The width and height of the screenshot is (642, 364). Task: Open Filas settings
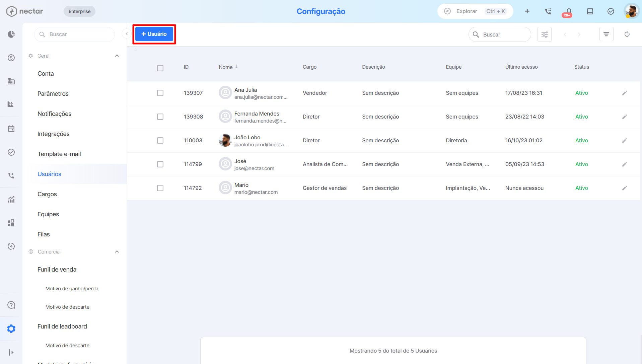click(44, 234)
